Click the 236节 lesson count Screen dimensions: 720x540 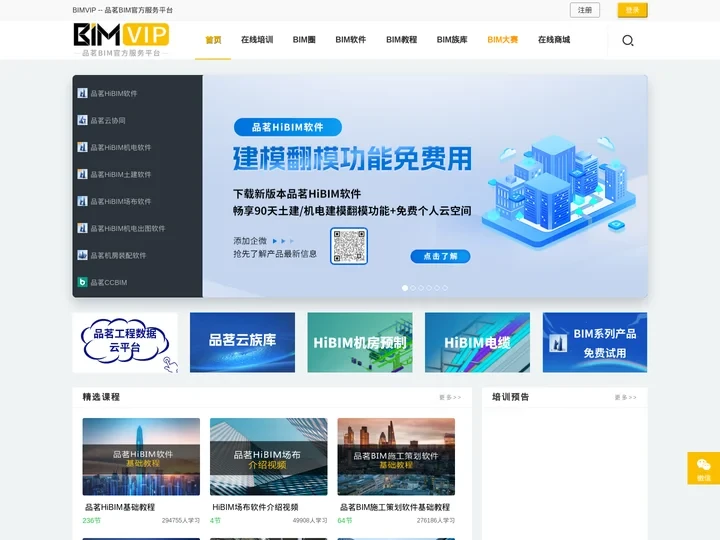point(91,521)
